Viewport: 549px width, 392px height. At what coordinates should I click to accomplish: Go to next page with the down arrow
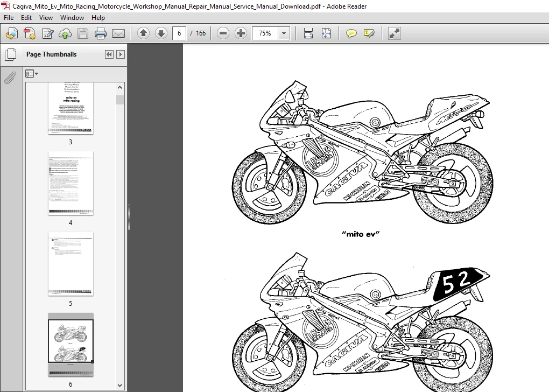click(x=161, y=33)
